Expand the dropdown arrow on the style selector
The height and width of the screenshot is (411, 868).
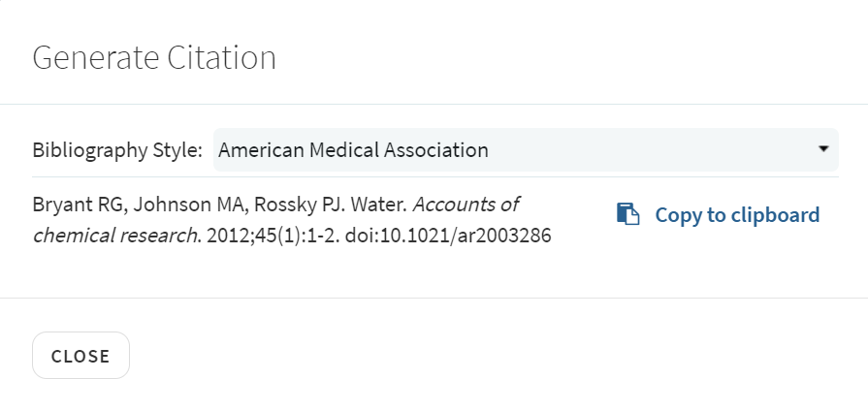coord(823,149)
